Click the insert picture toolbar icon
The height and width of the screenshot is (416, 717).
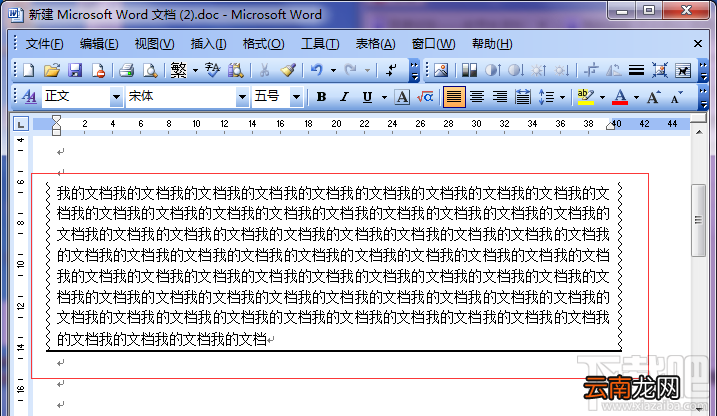[441, 70]
